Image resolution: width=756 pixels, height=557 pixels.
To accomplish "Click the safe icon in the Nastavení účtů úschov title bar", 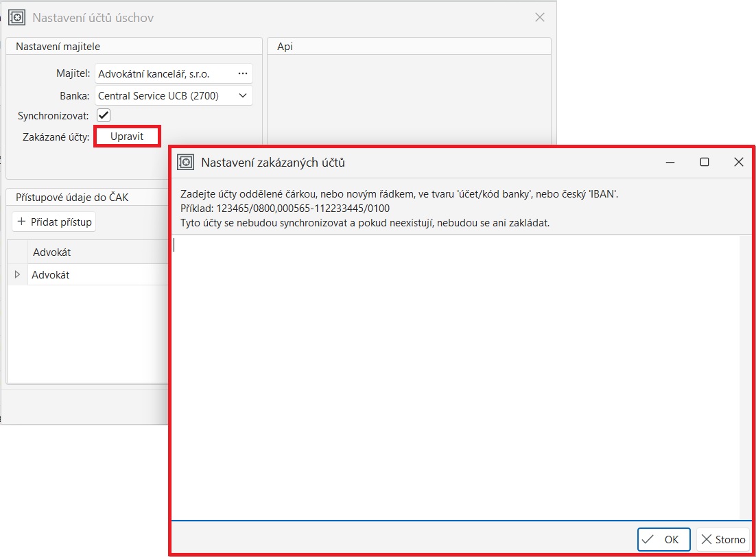I will (19, 18).
